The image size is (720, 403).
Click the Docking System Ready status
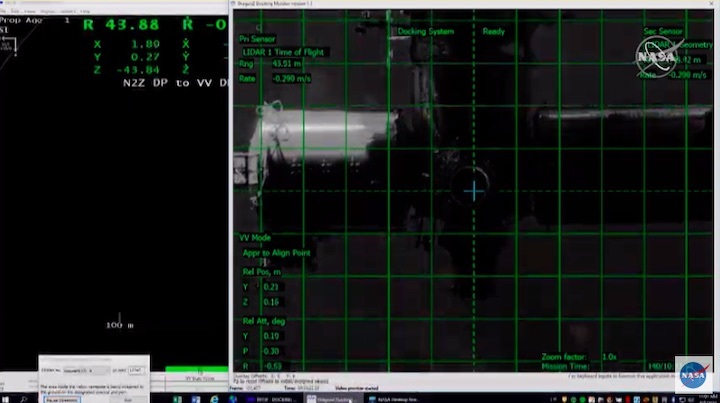click(x=450, y=31)
